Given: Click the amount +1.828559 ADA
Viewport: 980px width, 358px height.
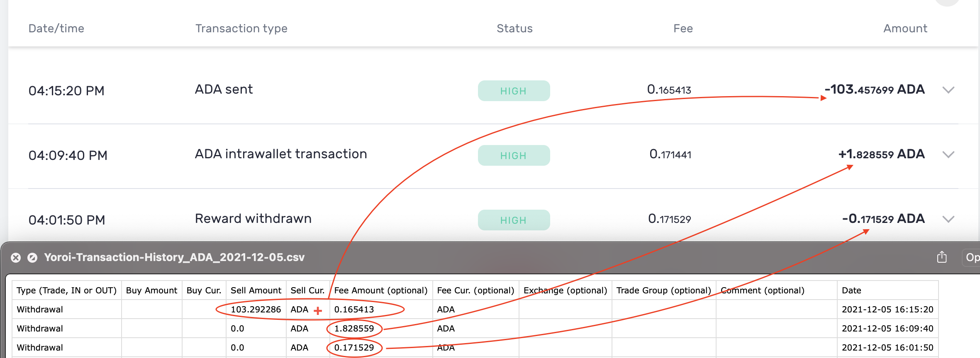Looking at the screenshot, I should [882, 154].
